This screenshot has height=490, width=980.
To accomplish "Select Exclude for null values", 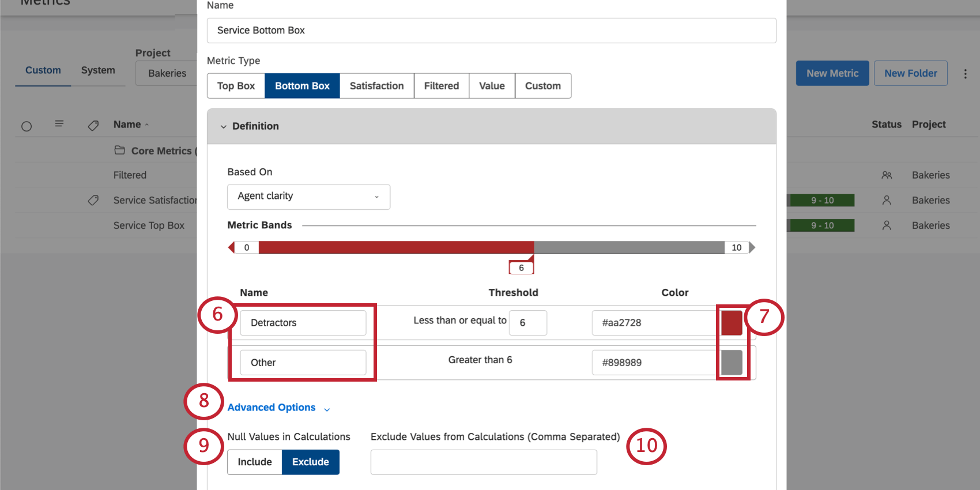I will coord(310,462).
